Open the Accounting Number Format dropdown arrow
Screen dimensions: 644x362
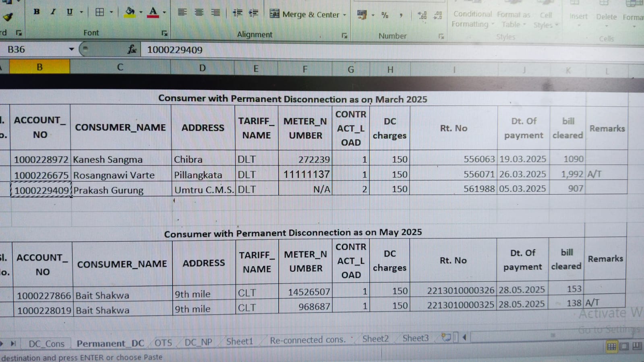(x=373, y=15)
